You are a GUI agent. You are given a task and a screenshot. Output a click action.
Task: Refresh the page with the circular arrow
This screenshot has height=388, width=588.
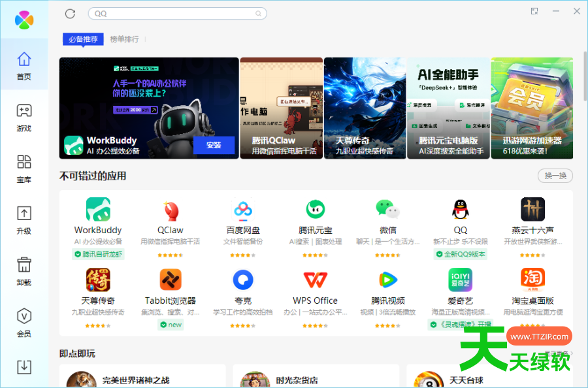click(70, 14)
